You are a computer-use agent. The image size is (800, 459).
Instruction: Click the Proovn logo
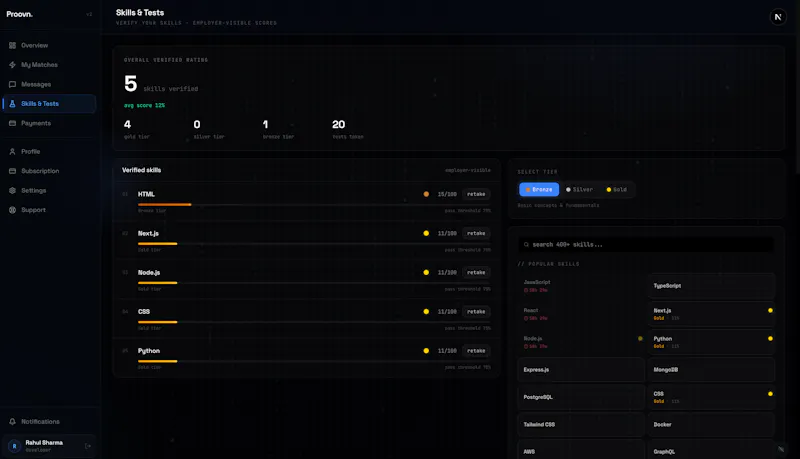click(x=19, y=14)
